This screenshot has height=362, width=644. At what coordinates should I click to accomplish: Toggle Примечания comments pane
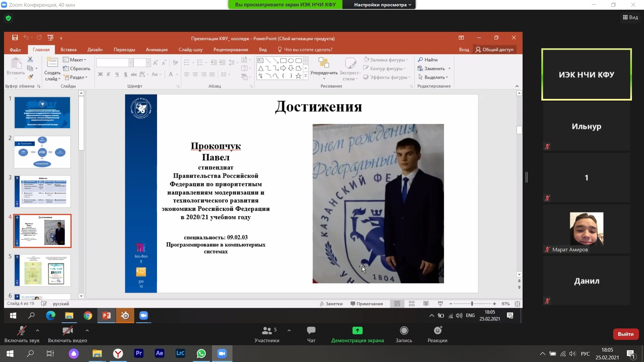click(x=367, y=304)
